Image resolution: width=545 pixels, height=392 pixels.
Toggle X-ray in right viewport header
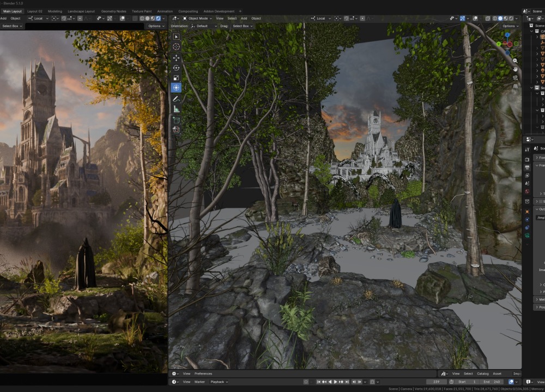(x=488, y=19)
